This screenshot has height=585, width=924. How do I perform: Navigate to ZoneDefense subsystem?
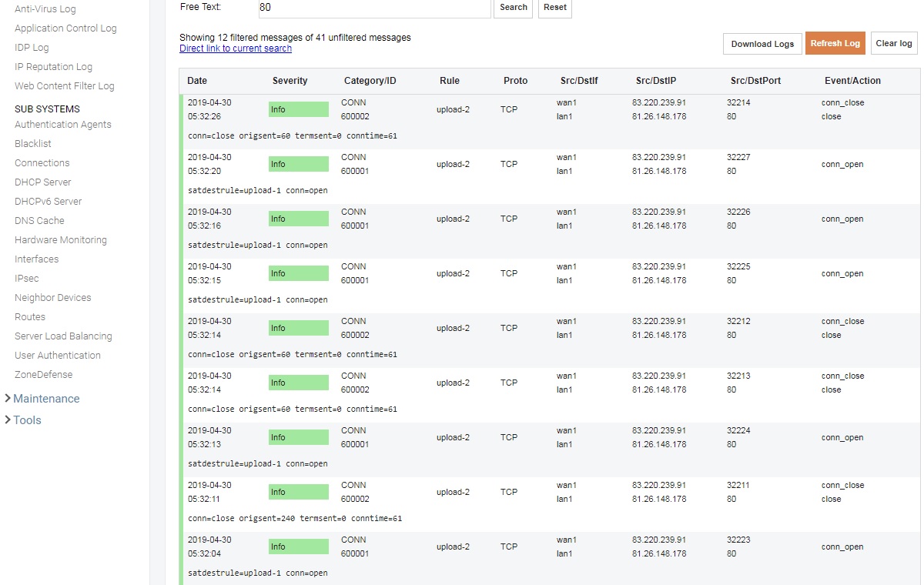[x=44, y=375]
